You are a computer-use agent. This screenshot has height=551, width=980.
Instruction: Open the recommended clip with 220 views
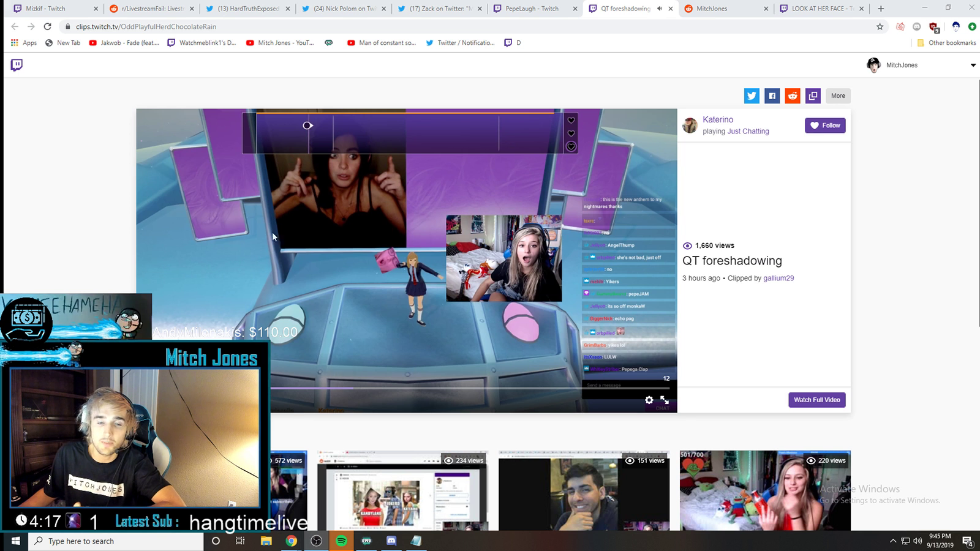click(765, 491)
